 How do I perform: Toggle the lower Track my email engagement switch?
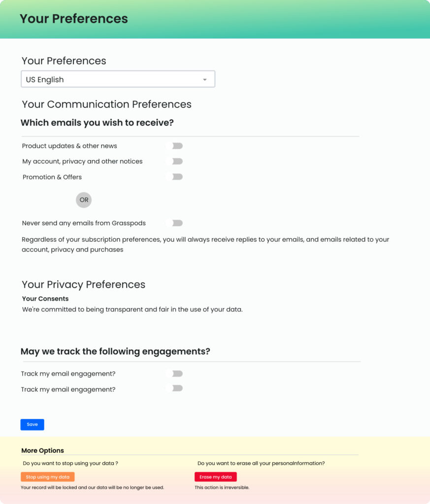point(174,388)
